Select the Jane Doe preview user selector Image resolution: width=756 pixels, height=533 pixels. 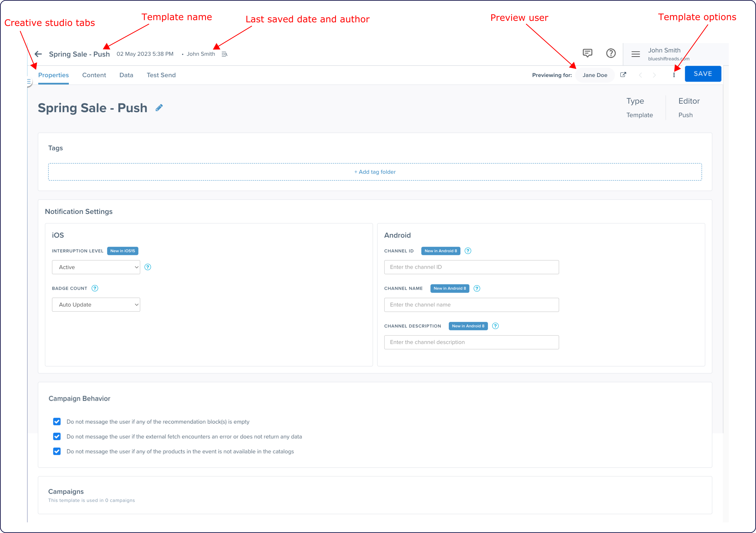(595, 75)
